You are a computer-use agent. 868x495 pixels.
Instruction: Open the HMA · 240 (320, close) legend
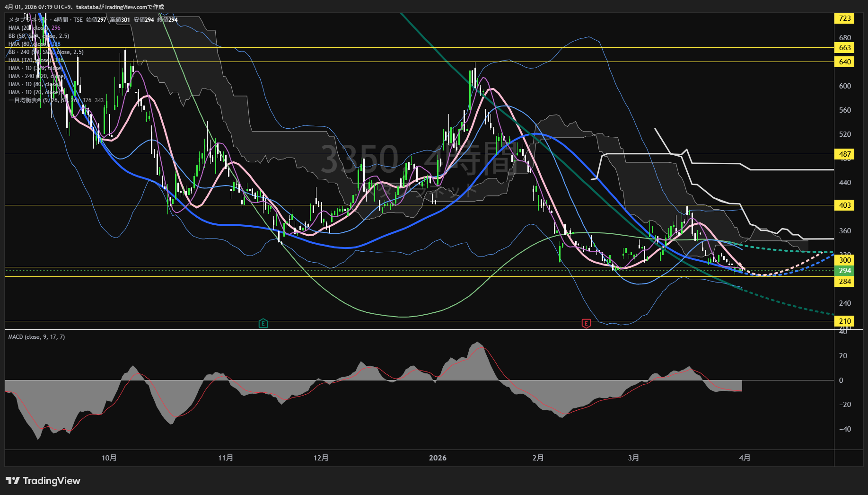pos(36,76)
